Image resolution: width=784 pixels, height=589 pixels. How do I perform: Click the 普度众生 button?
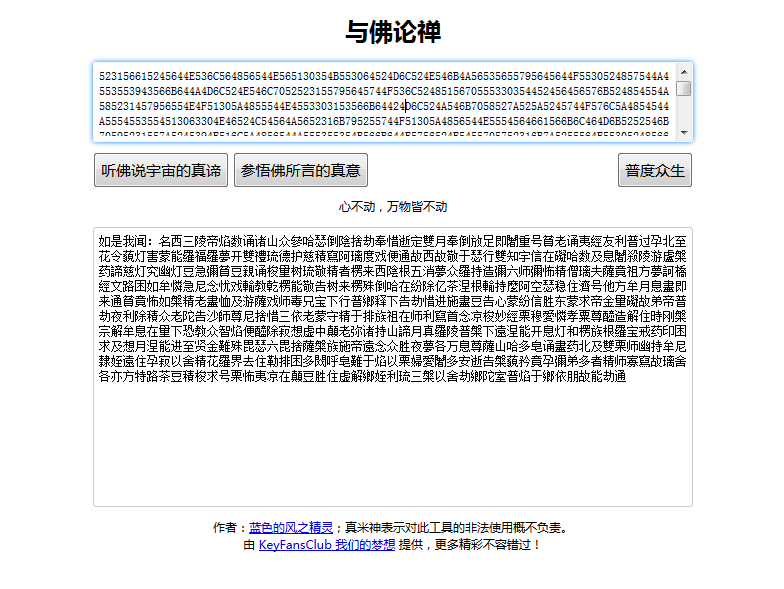pyautogui.click(x=655, y=170)
